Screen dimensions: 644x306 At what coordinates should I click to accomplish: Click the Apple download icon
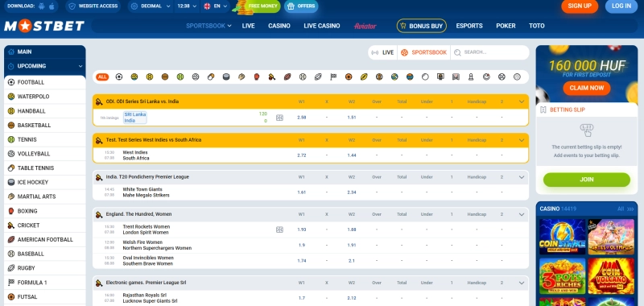(x=52, y=6)
